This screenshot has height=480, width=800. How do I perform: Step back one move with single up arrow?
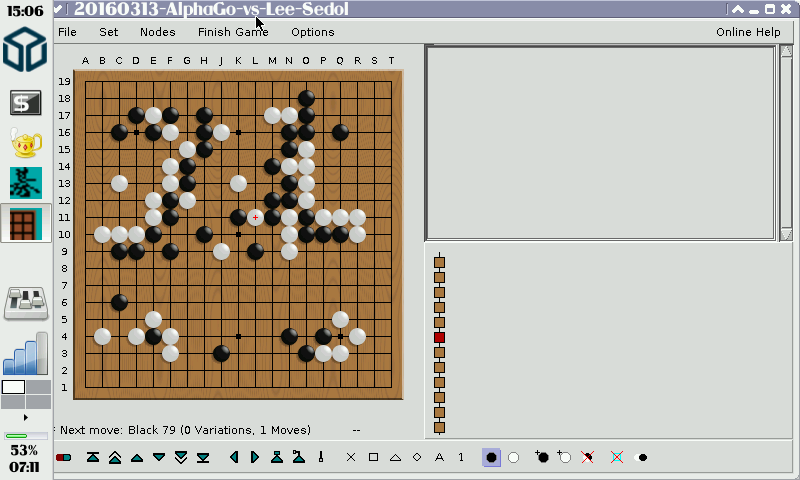(137, 458)
